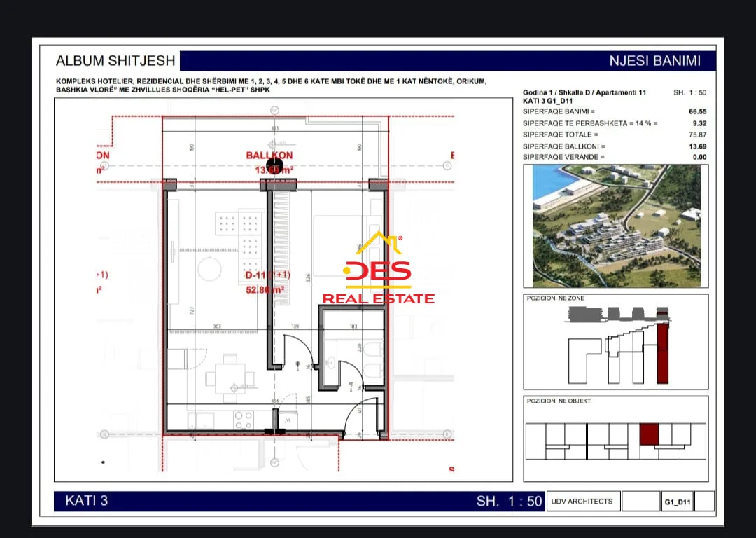Click the dark red building in Pozicioni ne Zone
The image size is (756, 538).
point(663,353)
